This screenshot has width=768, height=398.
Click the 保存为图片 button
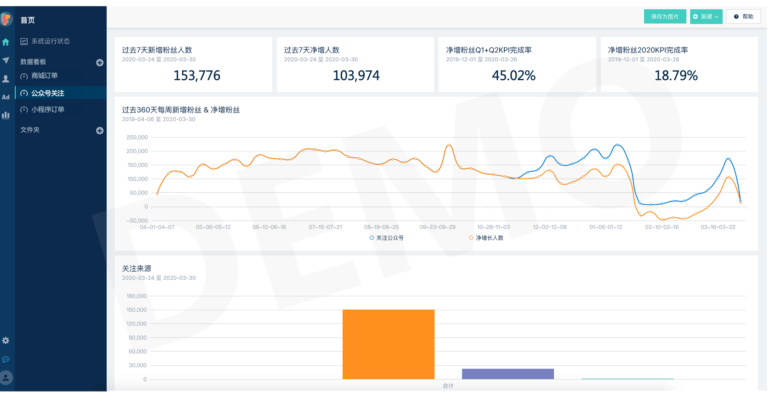[x=665, y=17]
